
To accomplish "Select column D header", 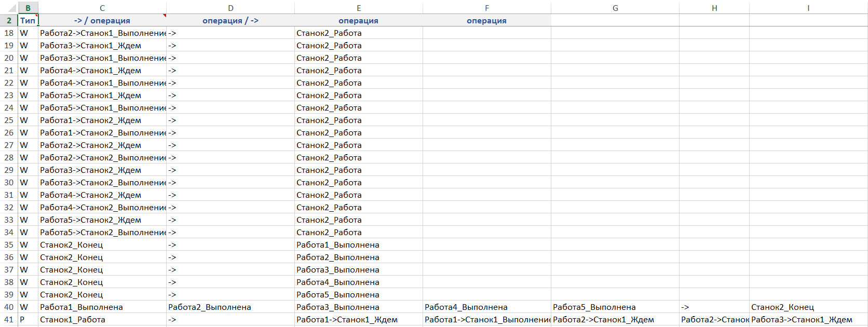I will tap(230, 8).
